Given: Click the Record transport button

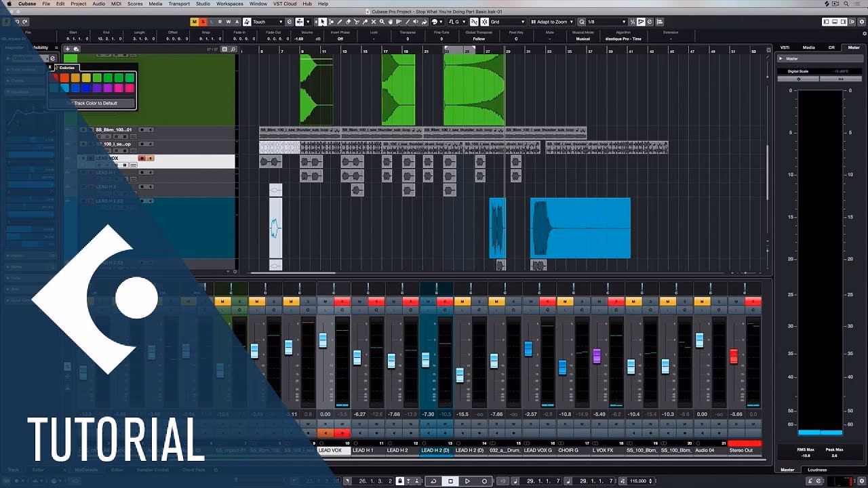Looking at the screenshot, I should 484,481.
